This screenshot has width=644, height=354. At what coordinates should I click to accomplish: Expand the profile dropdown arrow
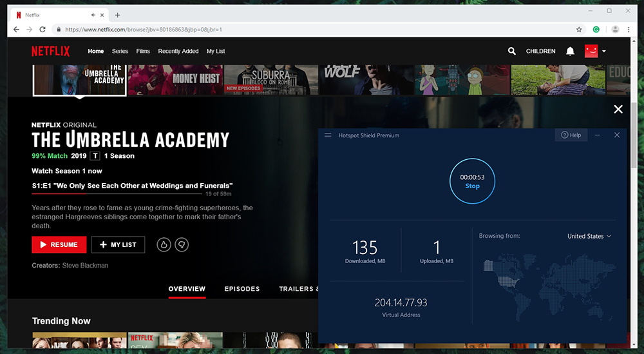[604, 52]
